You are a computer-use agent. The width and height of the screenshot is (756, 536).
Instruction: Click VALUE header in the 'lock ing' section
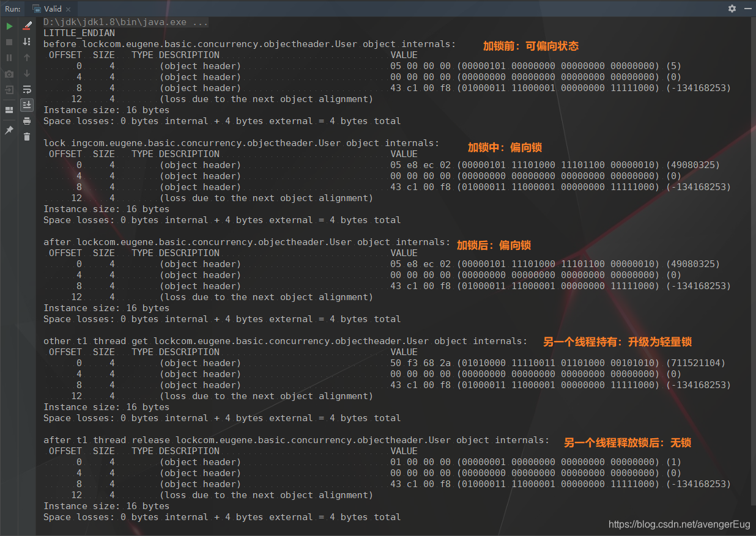404,154
